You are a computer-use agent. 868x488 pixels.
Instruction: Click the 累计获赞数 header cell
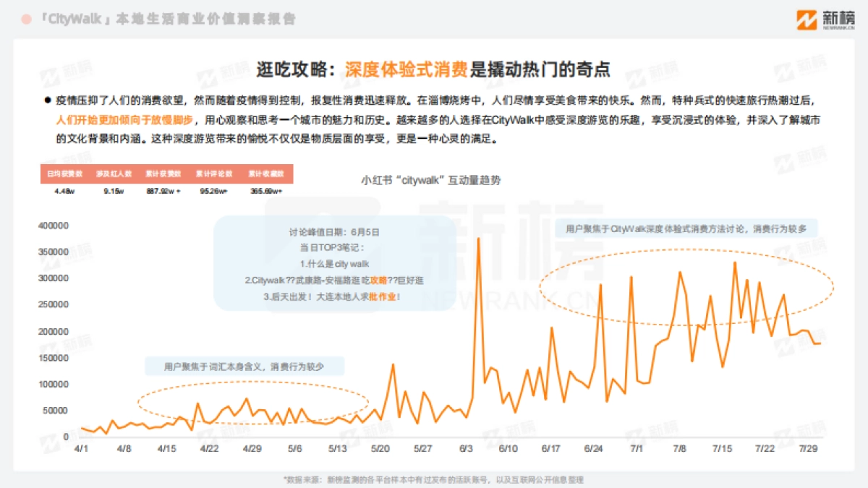(165, 174)
